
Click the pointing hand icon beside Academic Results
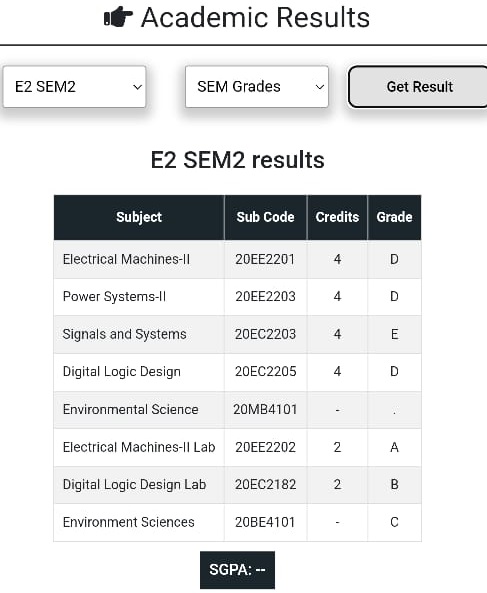[118, 17]
